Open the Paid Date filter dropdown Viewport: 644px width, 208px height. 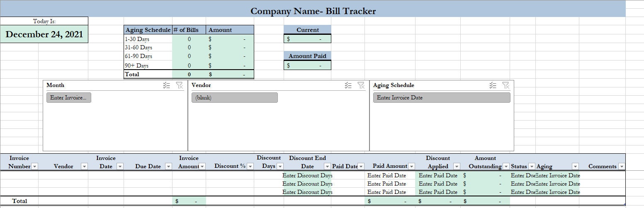[361, 167]
